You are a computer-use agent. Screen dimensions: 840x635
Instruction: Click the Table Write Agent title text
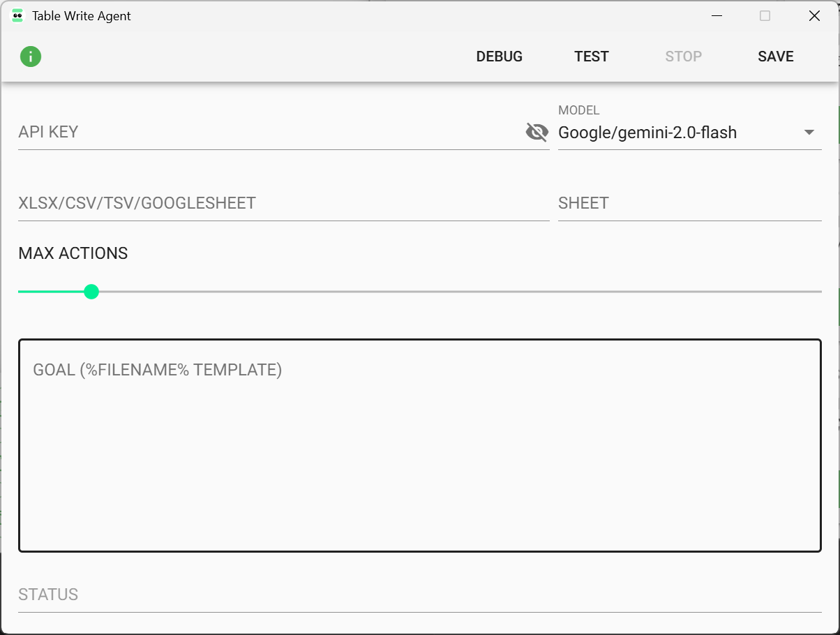82,15
